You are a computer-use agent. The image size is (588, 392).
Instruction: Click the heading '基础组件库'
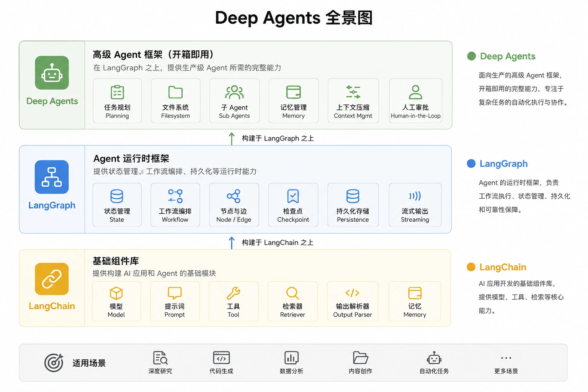[x=116, y=261]
